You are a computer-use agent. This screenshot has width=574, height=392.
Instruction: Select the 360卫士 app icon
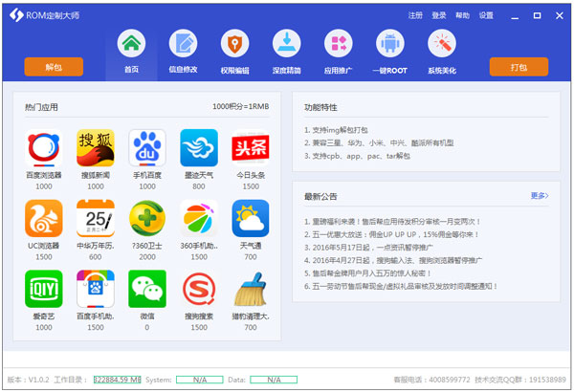(x=147, y=218)
